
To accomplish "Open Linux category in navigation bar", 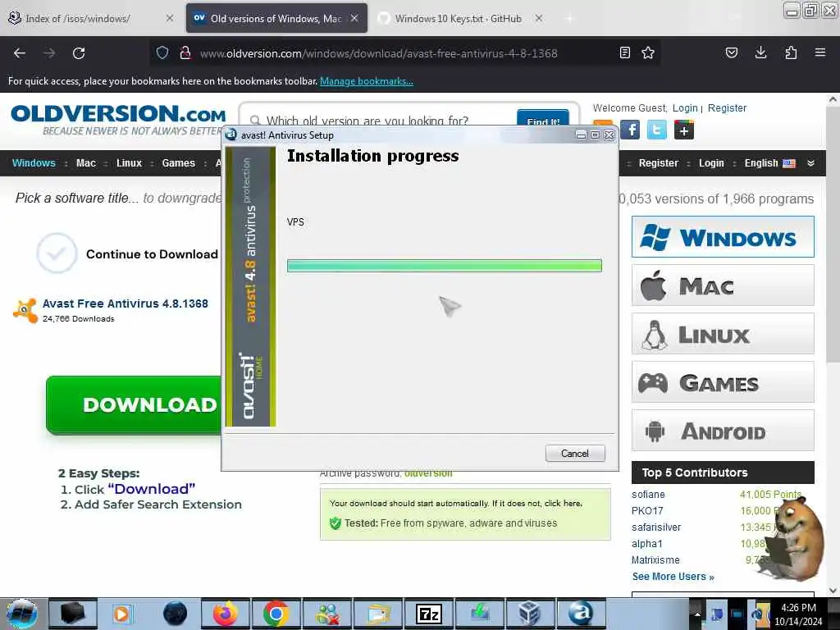I will pyautogui.click(x=129, y=163).
